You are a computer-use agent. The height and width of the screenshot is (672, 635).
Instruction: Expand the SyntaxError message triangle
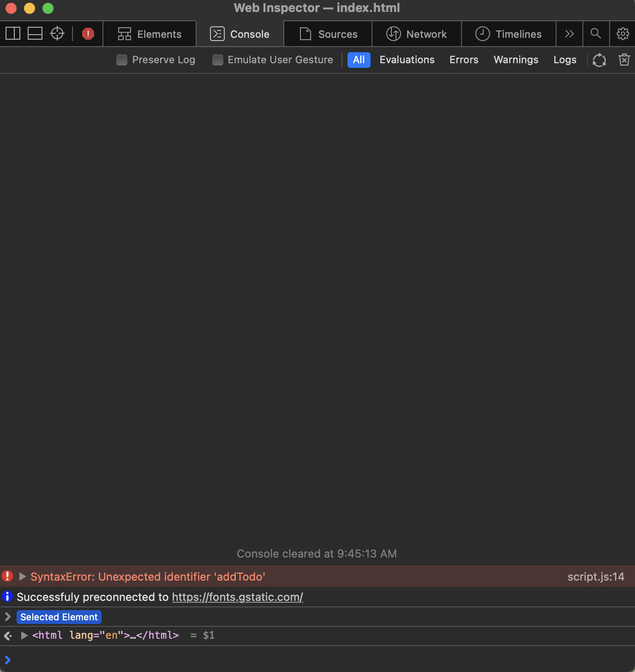click(x=22, y=576)
